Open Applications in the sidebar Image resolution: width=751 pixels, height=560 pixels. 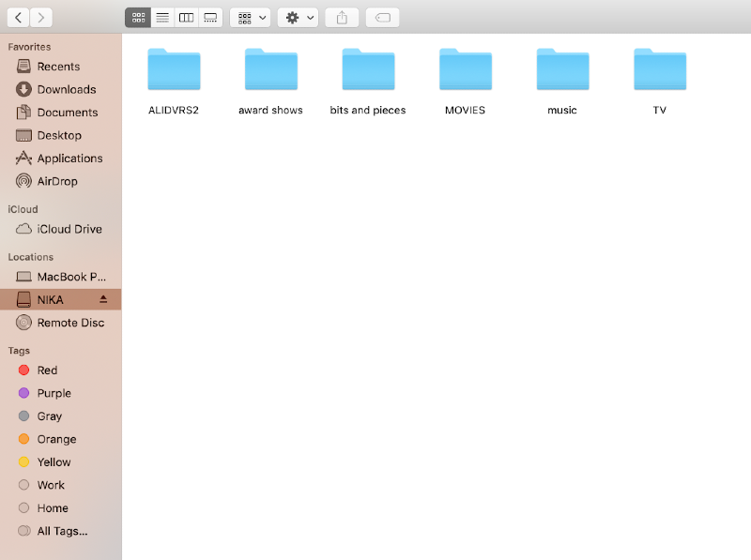[x=61, y=159]
